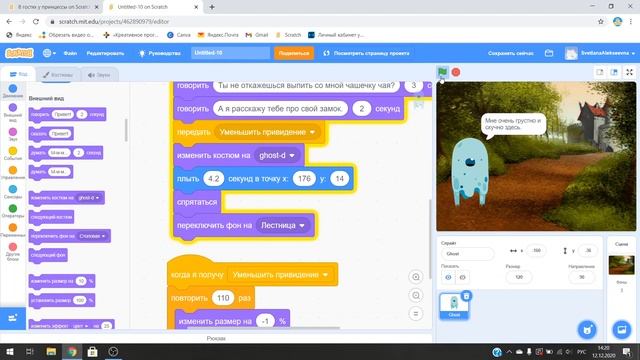Select the stage backdrop thumbnail
Screen dimensions: 640x360
click(621, 265)
